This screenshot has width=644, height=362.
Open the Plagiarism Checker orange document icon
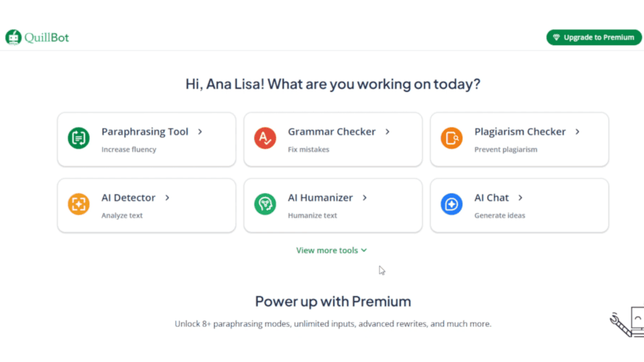[x=451, y=138]
